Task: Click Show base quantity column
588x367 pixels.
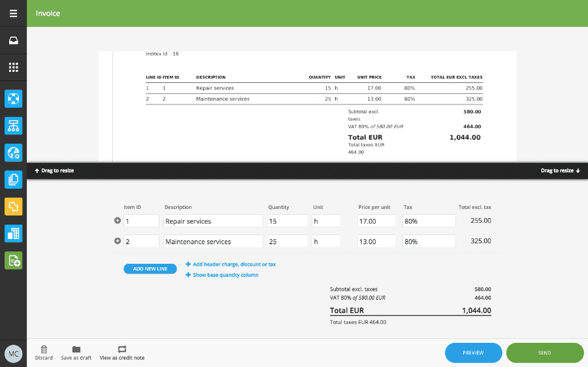Action: pyautogui.click(x=222, y=275)
